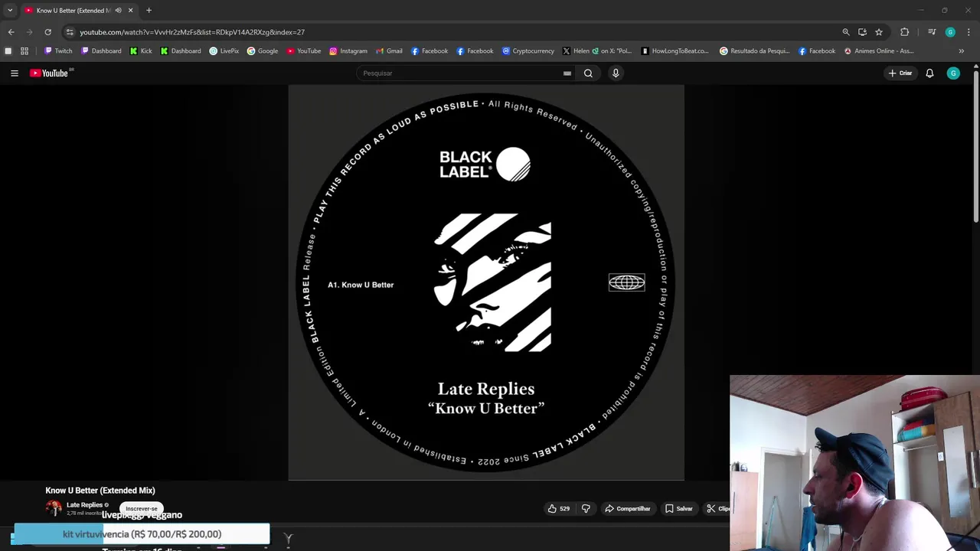
Task: Like the video with 529 likes
Action: 559,508
